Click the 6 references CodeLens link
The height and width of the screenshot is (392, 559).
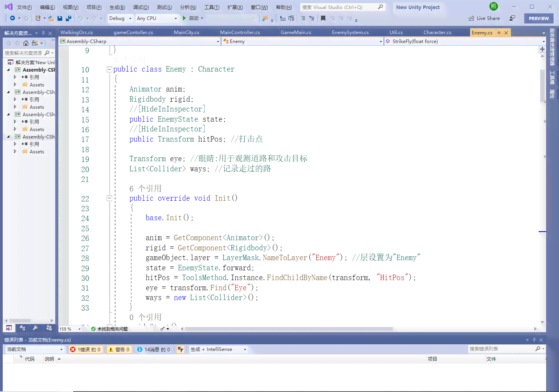click(x=146, y=189)
